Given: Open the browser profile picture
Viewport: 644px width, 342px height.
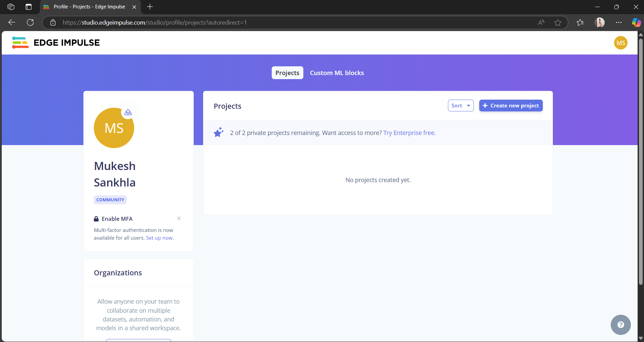Looking at the screenshot, I should click(x=600, y=23).
